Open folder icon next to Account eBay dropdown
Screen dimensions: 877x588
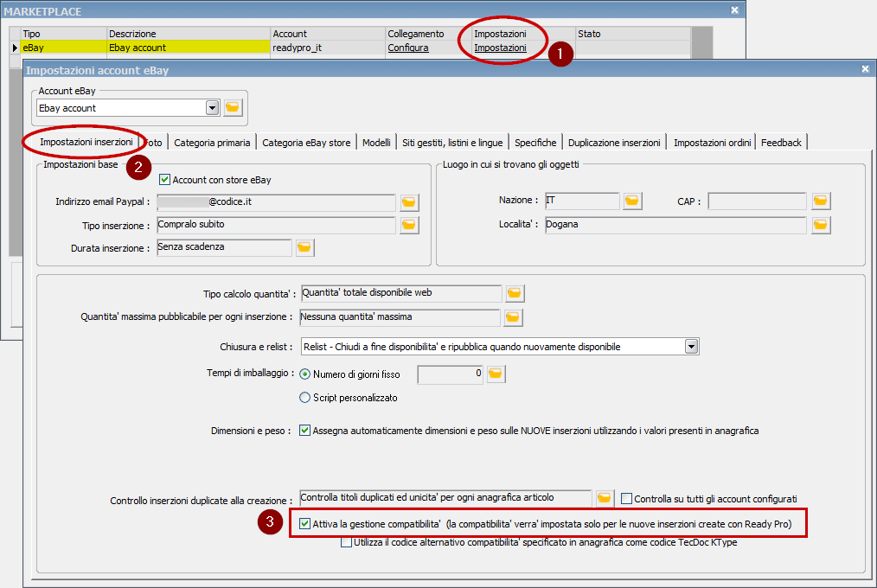(x=233, y=107)
